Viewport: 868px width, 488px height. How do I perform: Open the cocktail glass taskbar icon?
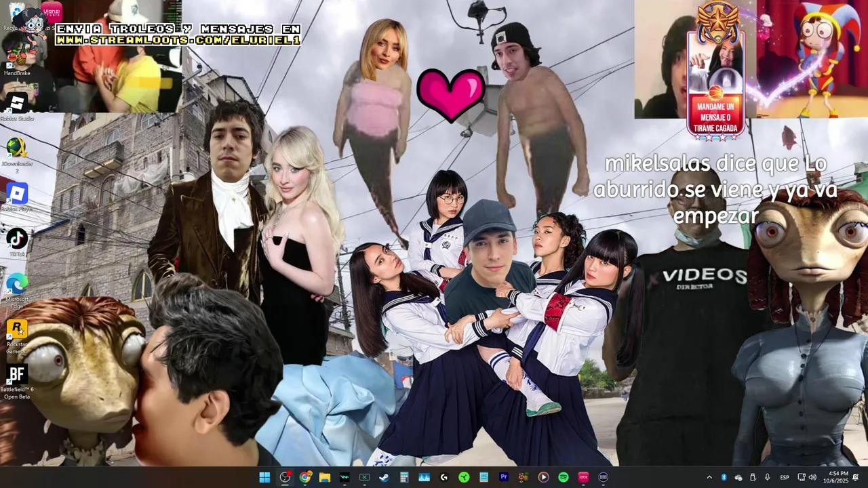pos(523,477)
